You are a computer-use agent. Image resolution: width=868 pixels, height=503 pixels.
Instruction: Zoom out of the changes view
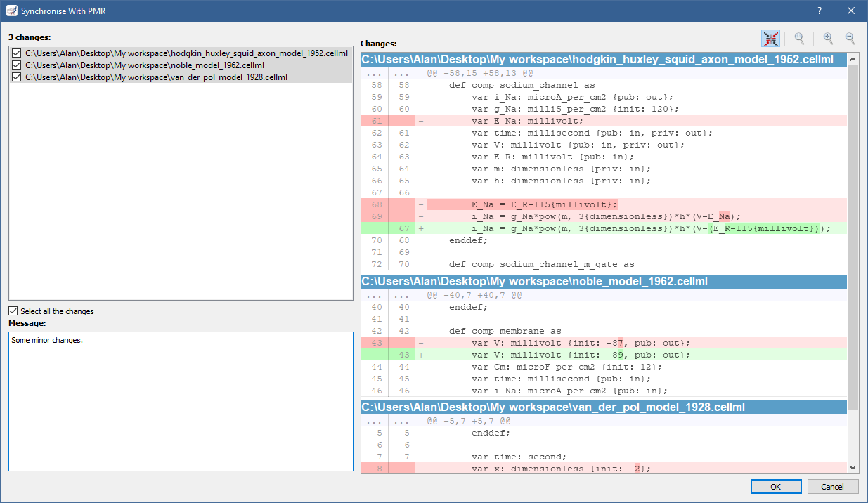coord(850,39)
